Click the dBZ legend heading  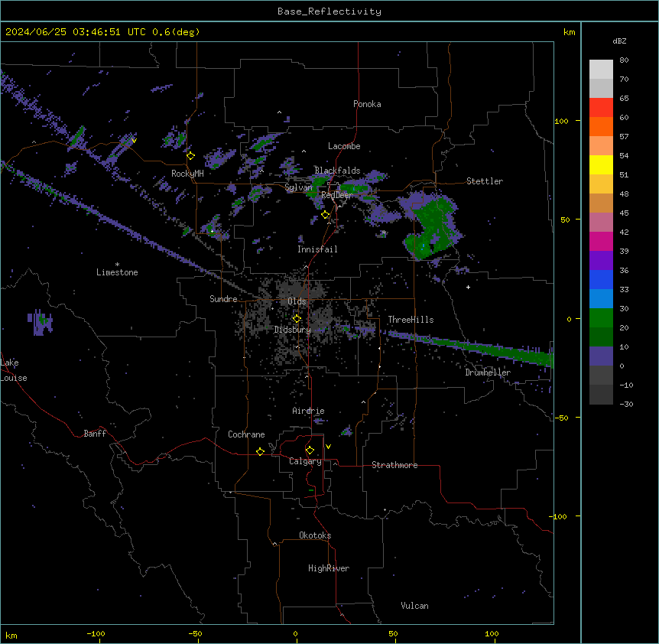[619, 41]
